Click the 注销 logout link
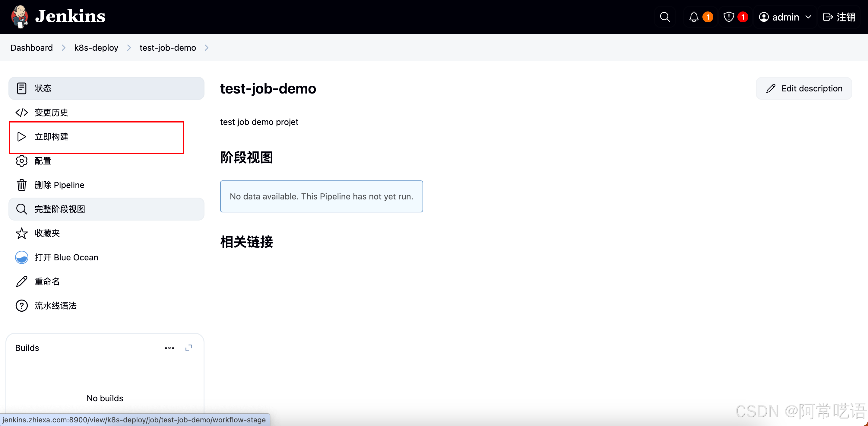Screen dimensions: 868x426 (x=839, y=17)
